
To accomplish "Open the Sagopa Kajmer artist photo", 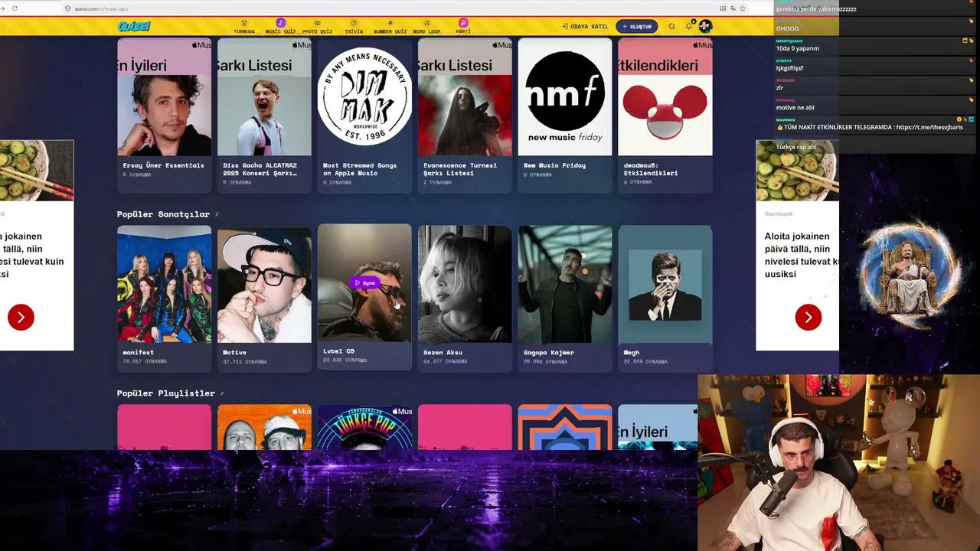I will (x=565, y=284).
